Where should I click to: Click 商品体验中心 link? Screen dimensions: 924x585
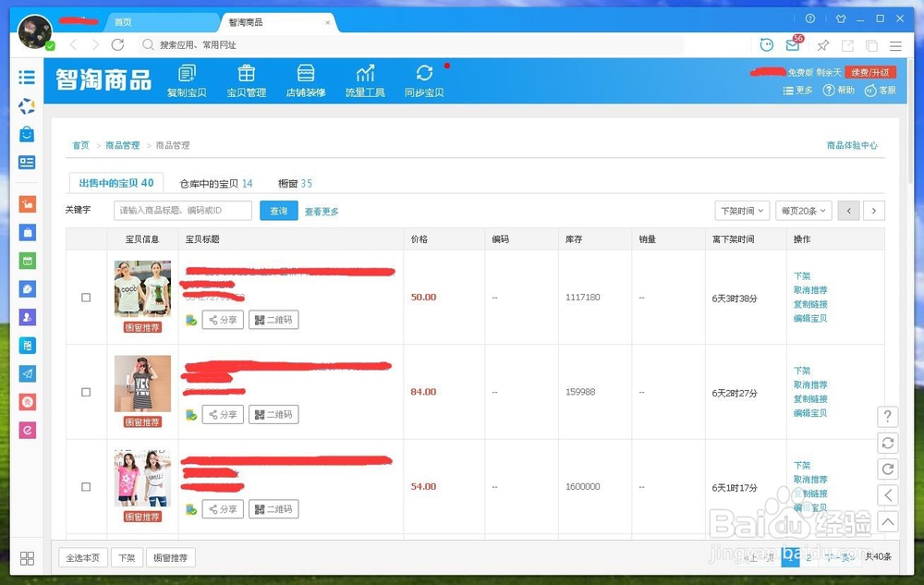pos(852,145)
